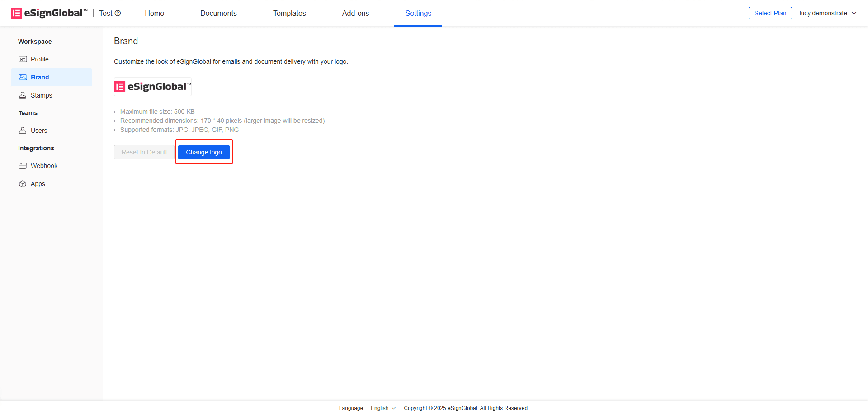Expand the lucy.demonstrate account menu
Screen dimensions: 868x415
[828, 13]
